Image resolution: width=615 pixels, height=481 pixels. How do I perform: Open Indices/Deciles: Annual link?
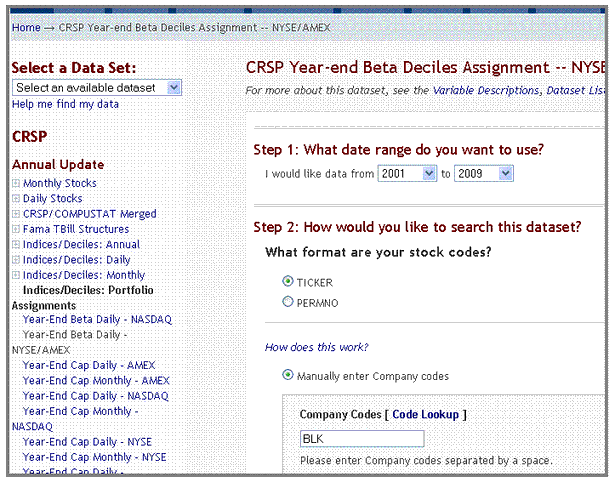tap(81, 244)
